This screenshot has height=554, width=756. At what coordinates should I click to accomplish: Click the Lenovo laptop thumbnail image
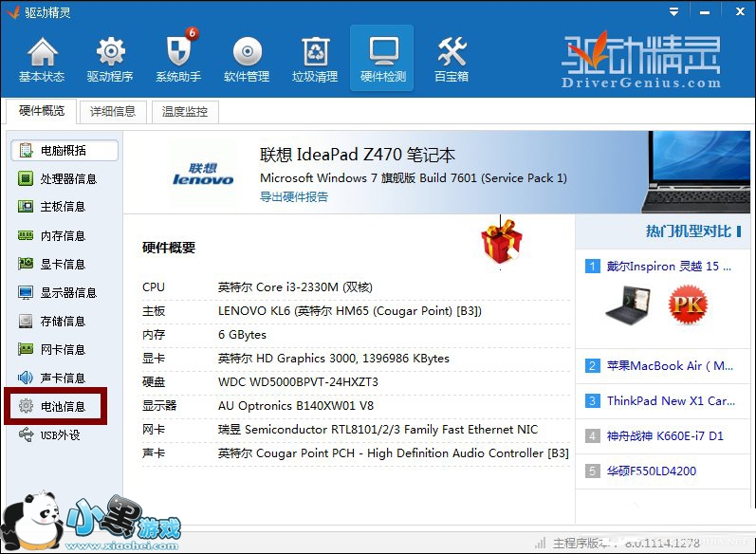point(695,173)
